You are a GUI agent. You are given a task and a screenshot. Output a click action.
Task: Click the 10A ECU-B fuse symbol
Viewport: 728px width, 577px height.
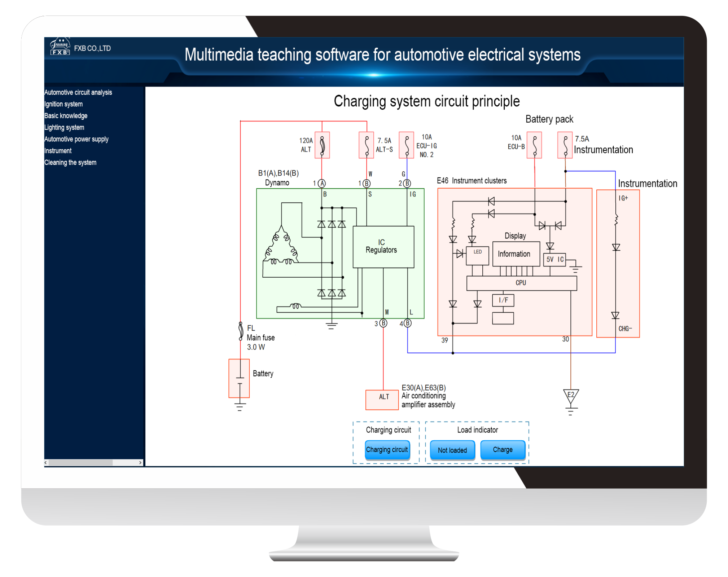click(x=534, y=145)
